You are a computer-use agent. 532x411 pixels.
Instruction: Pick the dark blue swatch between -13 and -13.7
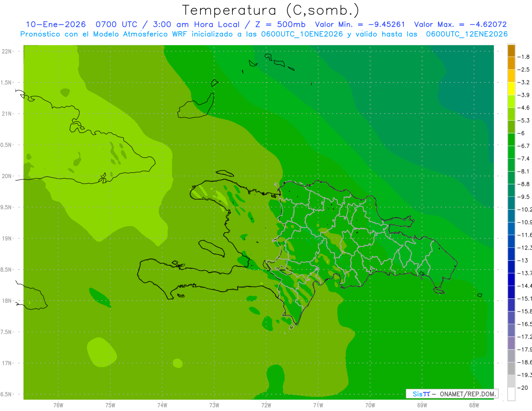click(511, 266)
